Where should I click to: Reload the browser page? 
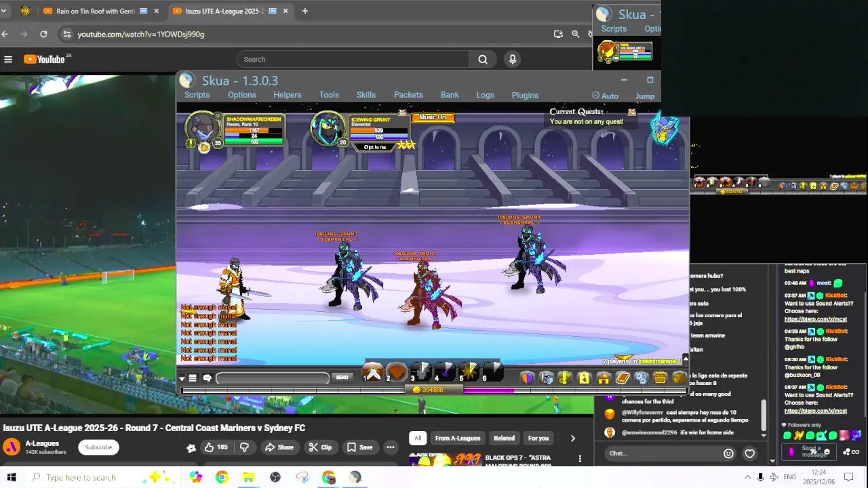pyautogui.click(x=43, y=34)
